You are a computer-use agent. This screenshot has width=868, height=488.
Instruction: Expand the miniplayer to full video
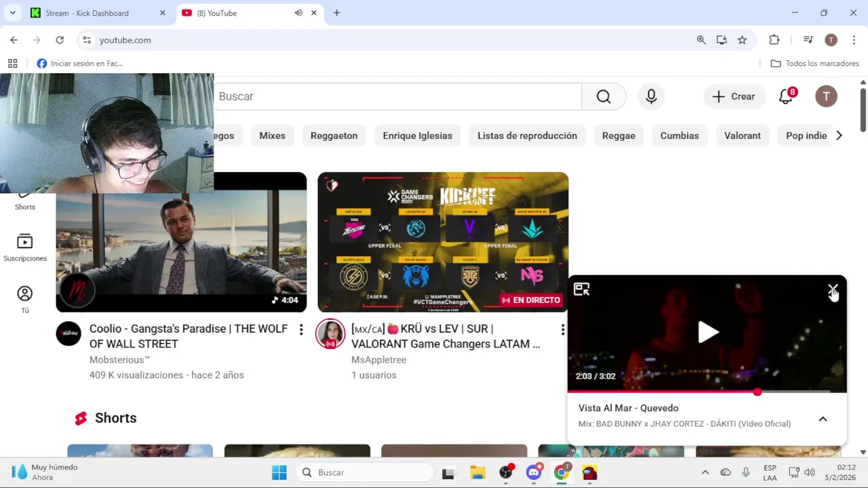click(x=582, y=289)
